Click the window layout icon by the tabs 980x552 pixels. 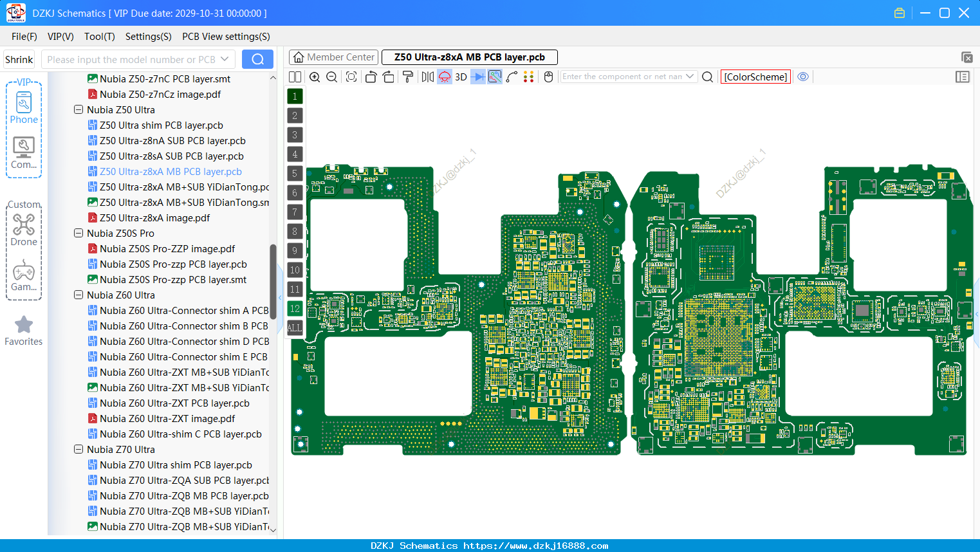pyautogui.click(x=966, y=57)
